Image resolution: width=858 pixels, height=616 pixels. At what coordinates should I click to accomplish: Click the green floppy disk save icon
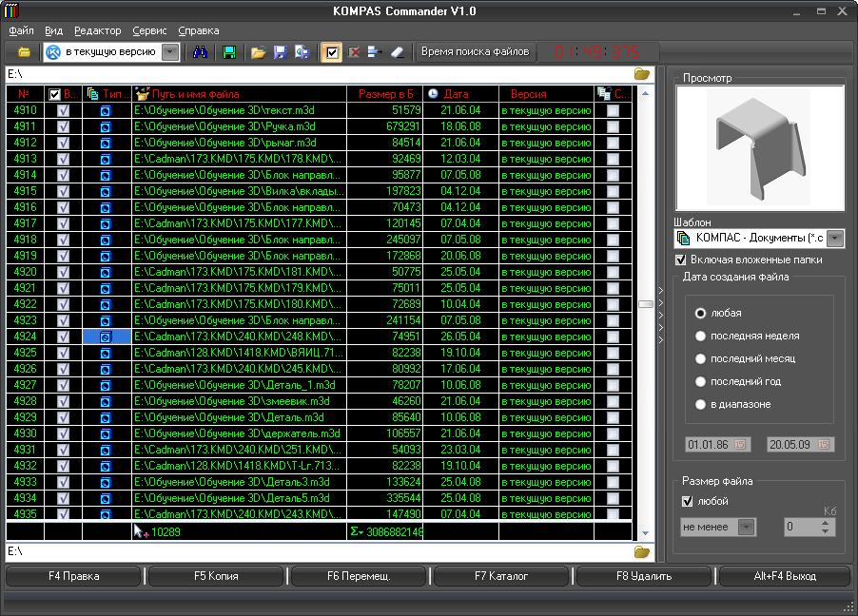pyautogui.click(x=229, y=52)
